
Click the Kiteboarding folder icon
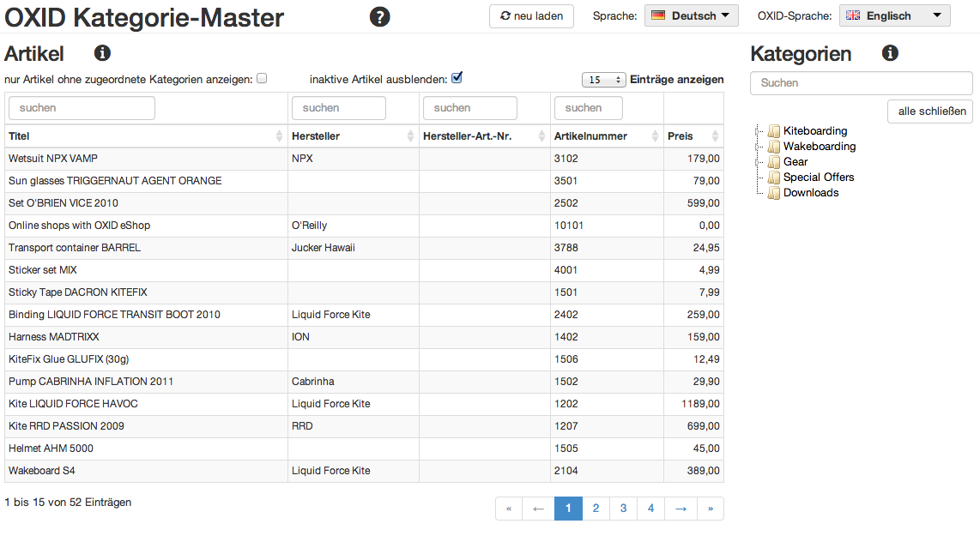[x=774, y=131]
